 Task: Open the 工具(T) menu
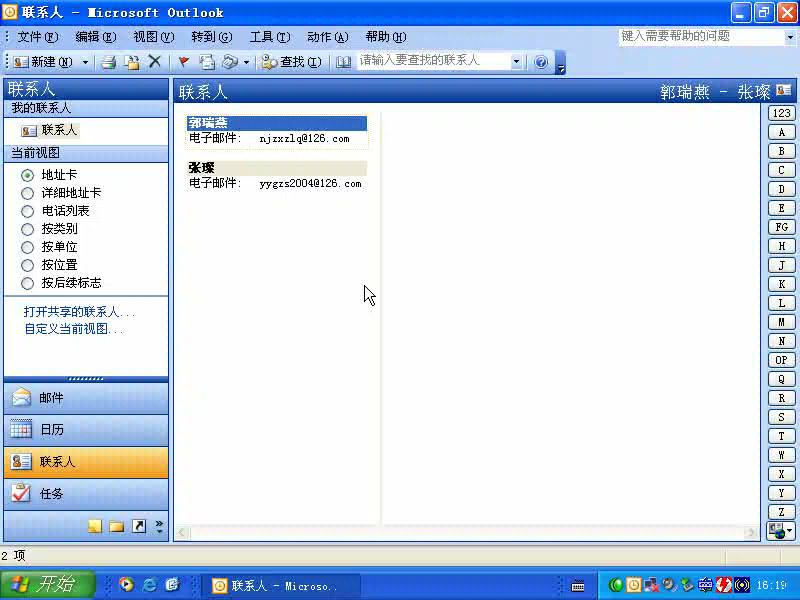coord(270,37)
